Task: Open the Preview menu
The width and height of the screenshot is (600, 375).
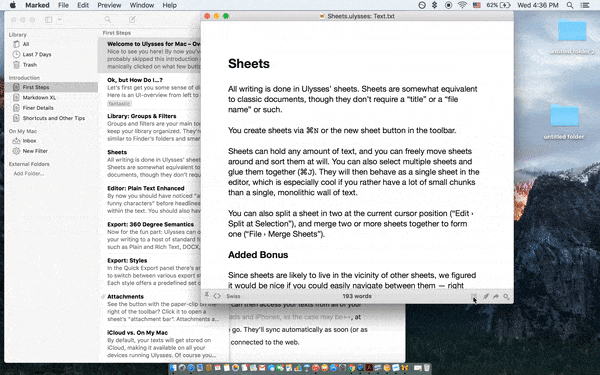Action: (x=109, y=5)
